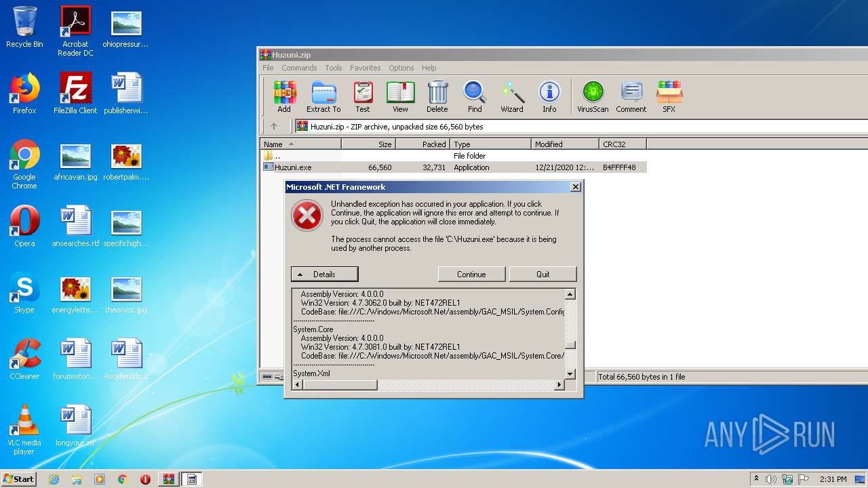Click the WinRAR taskbar button
The height and width of the screenshot is (488, 868).
click(168, 479)
